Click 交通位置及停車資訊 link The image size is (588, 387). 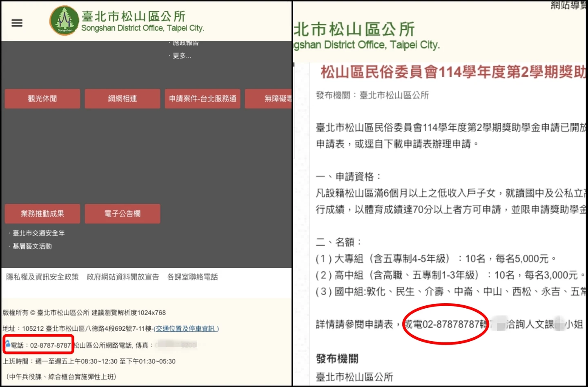click(x=186, y=329)
